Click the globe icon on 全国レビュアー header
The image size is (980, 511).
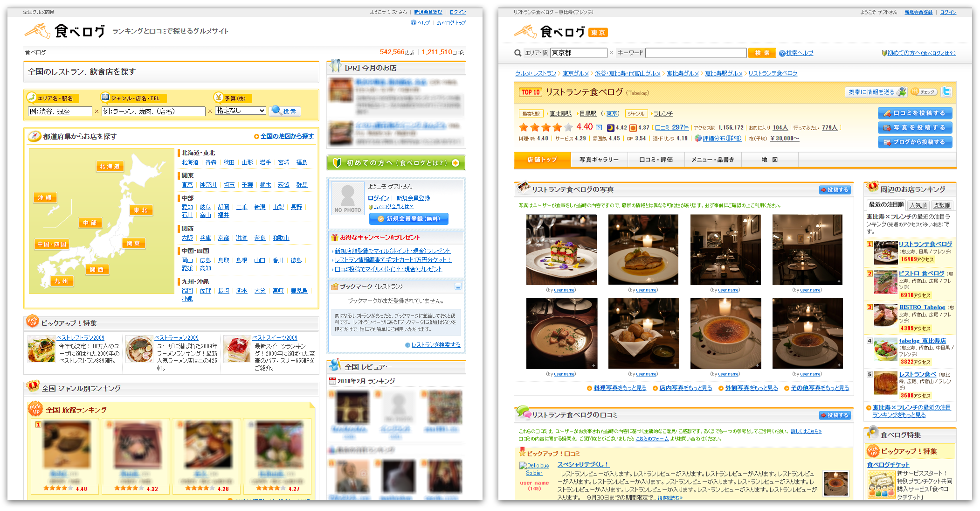[x=334, y=366]
